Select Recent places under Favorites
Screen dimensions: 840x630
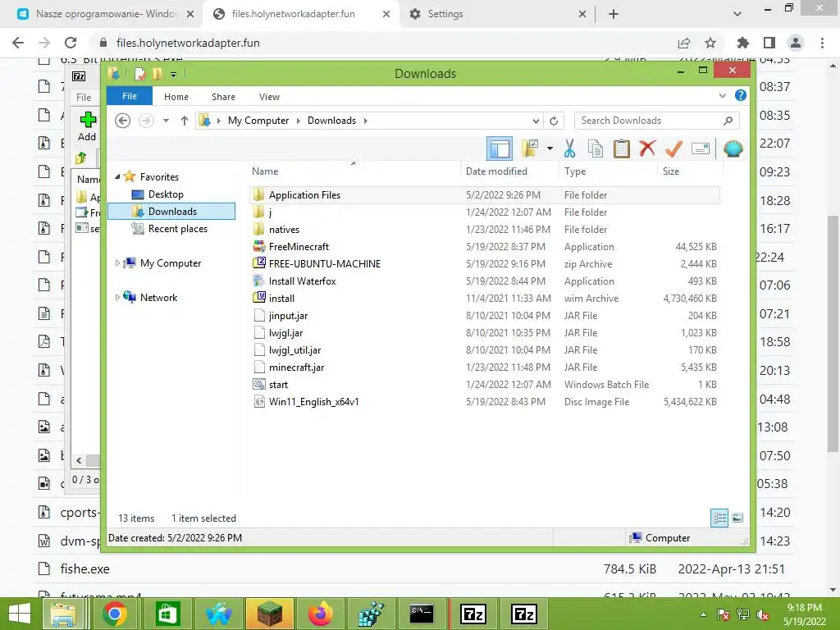178,229
